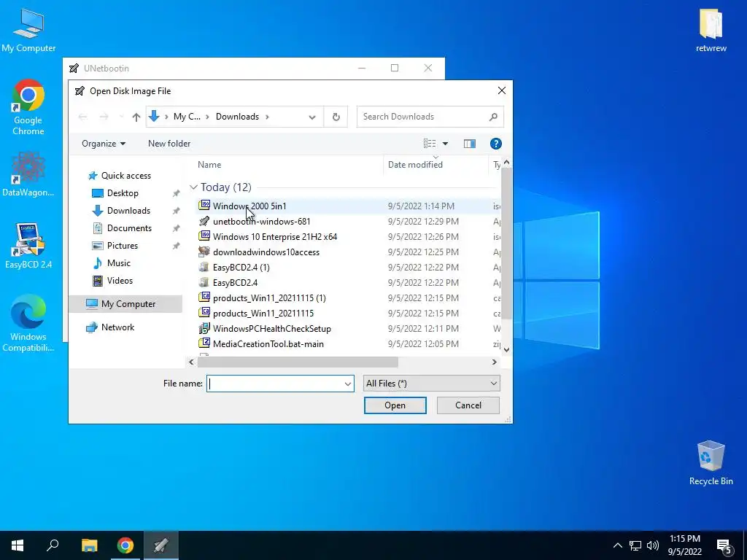This screenshot has height=560, width=747.
Task: Expand address bar history dropdown
Action: tap(312, 117)
